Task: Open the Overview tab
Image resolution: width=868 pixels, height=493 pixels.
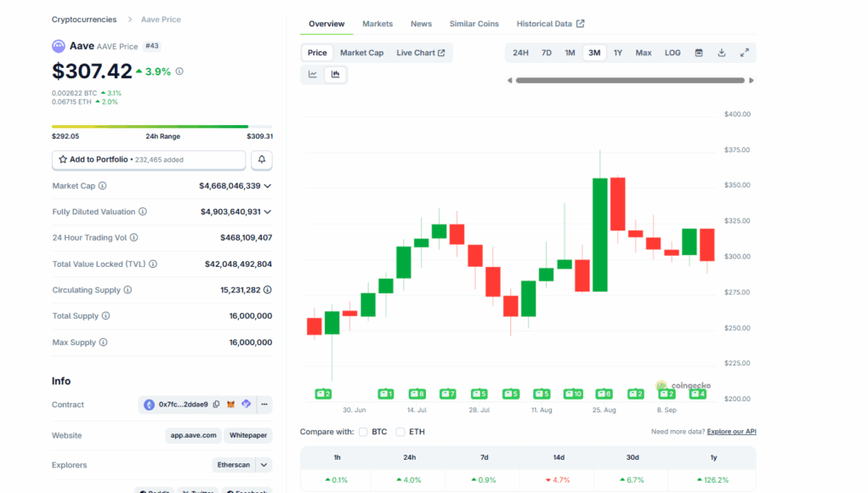Action: coord(326,24)
